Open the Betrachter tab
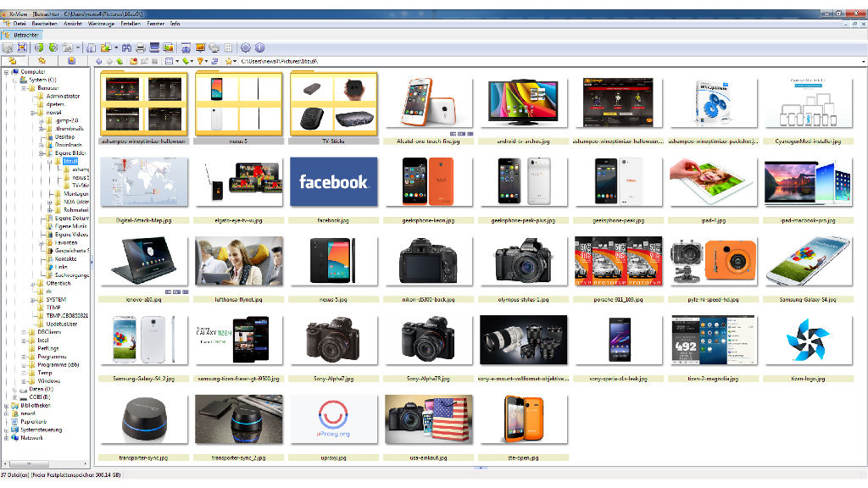 [x=22, y=35]
